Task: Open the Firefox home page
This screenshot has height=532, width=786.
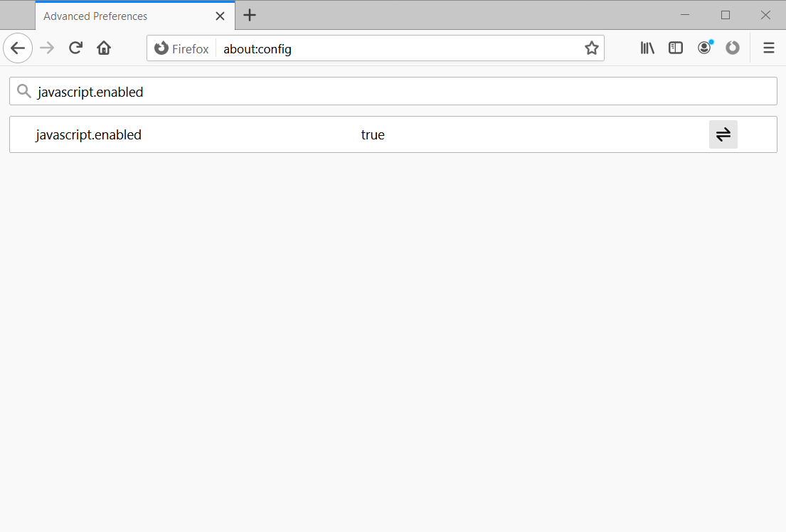Action: (x=104, y=48)
